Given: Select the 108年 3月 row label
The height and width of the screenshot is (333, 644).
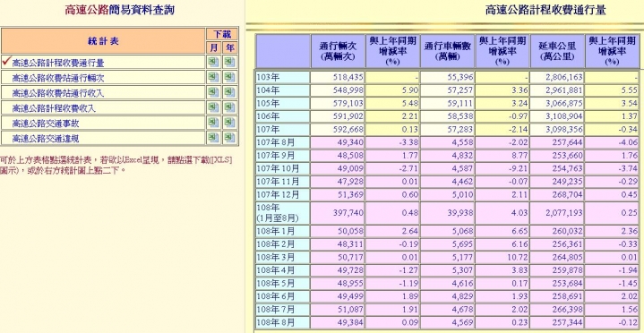Looking at the screenshot, I should [x=282, y=258].
